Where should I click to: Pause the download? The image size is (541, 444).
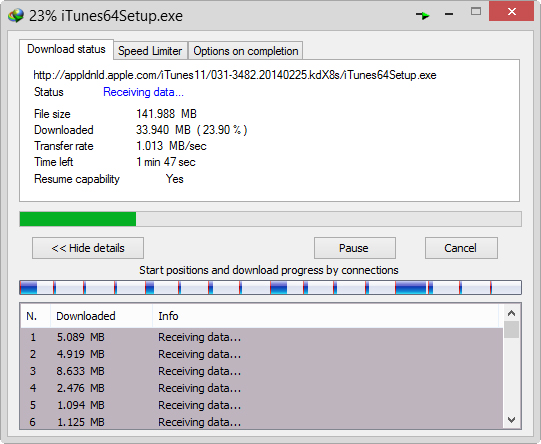click(354, 248)
